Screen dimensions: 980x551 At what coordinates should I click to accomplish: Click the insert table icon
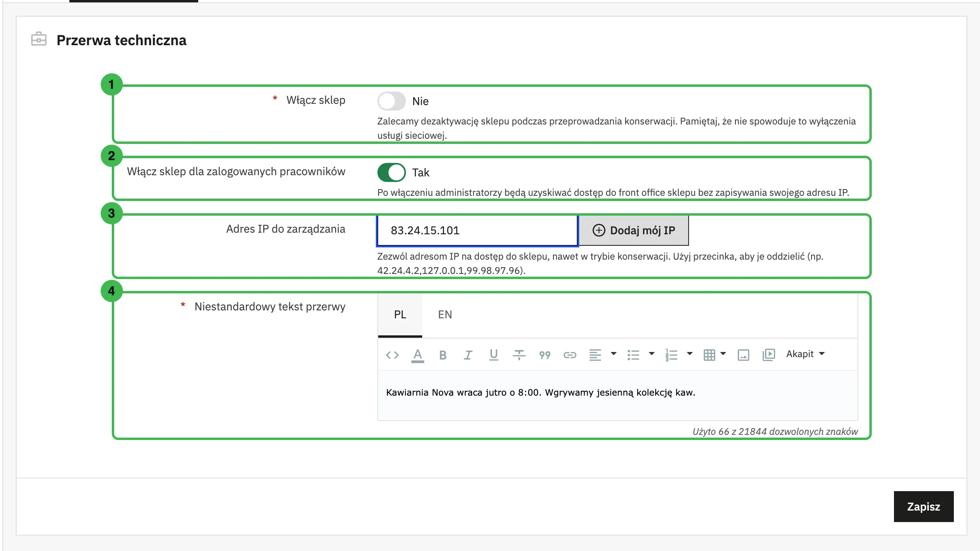pyautogui.click(x=709, y=355)
